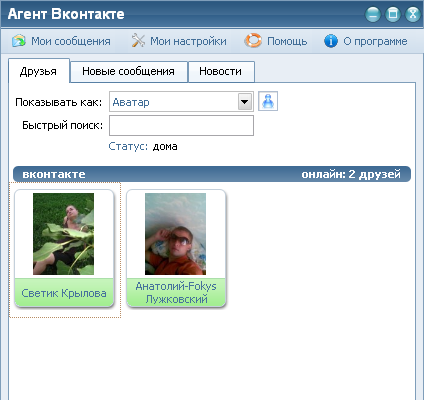The image size is (424, 400).
Task: Select Анатолий-Fokys Лужковский's avatar photo
Action: point(175,234)
